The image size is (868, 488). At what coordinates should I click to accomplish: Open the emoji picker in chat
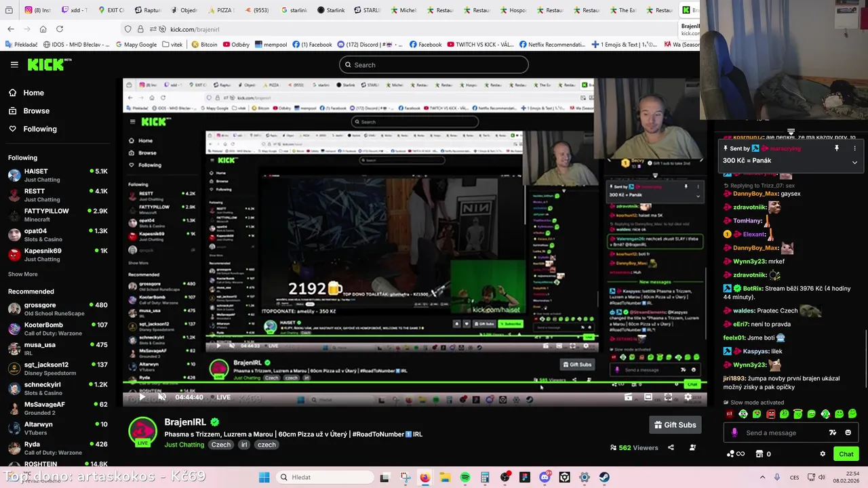pyautogui.click(x=848, y=433)
